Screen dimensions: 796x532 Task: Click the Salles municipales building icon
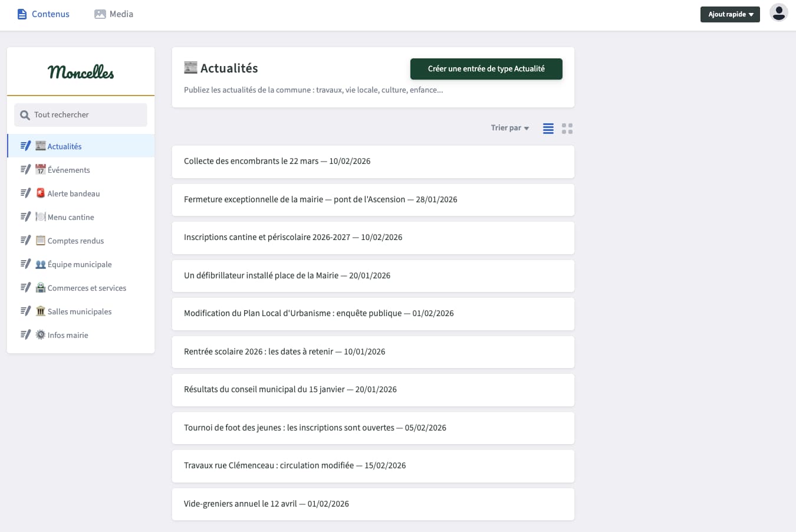[x=40, y=311]
